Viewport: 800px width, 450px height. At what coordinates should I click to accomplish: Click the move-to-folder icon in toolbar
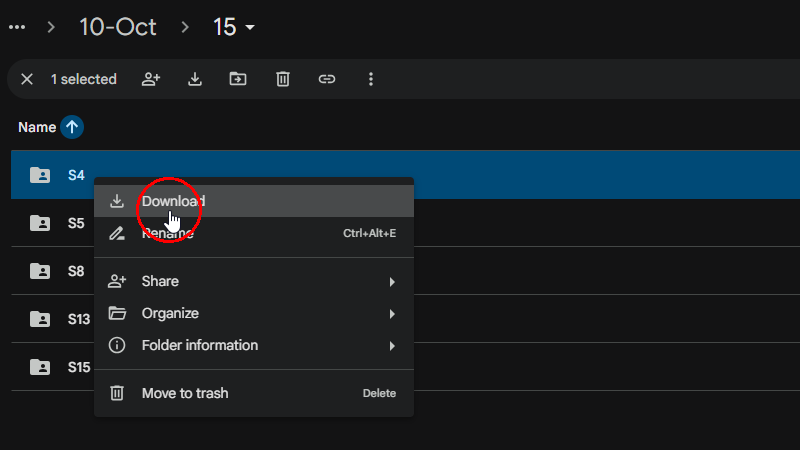coord(238,79)
